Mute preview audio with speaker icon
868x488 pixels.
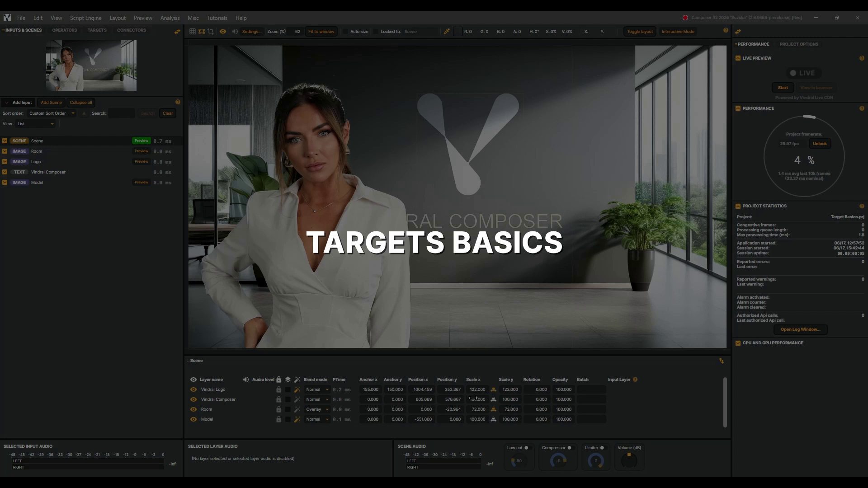coord(235,32)
